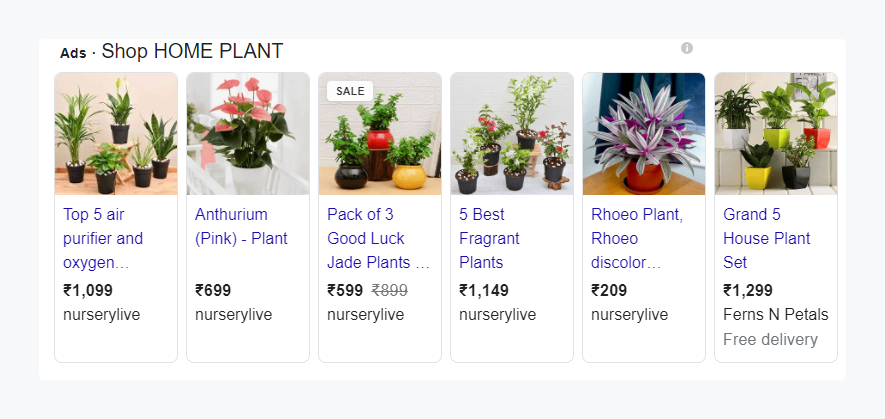
Task: View the fragrant plants product photo
Action: coord(512,134)
